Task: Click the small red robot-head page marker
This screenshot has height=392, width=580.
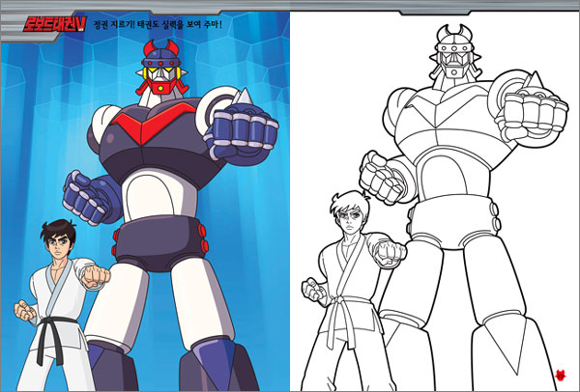Action: (x=561, y=375)
